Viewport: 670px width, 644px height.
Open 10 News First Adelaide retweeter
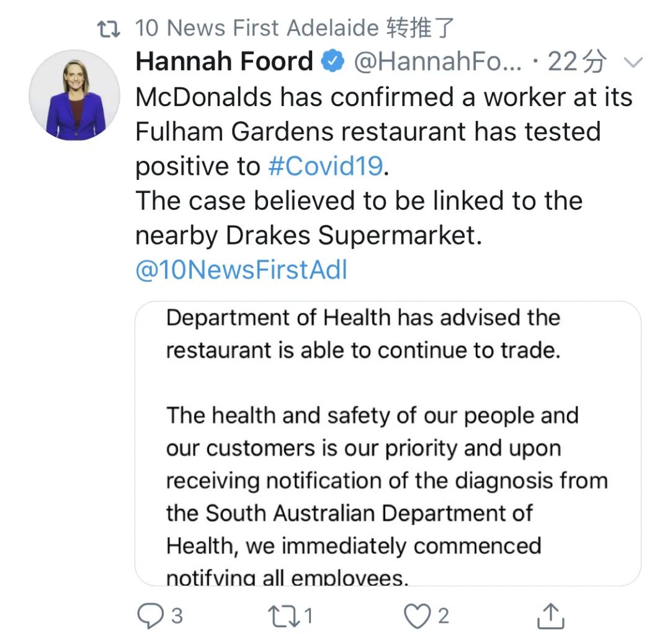(x=256, y=28)
